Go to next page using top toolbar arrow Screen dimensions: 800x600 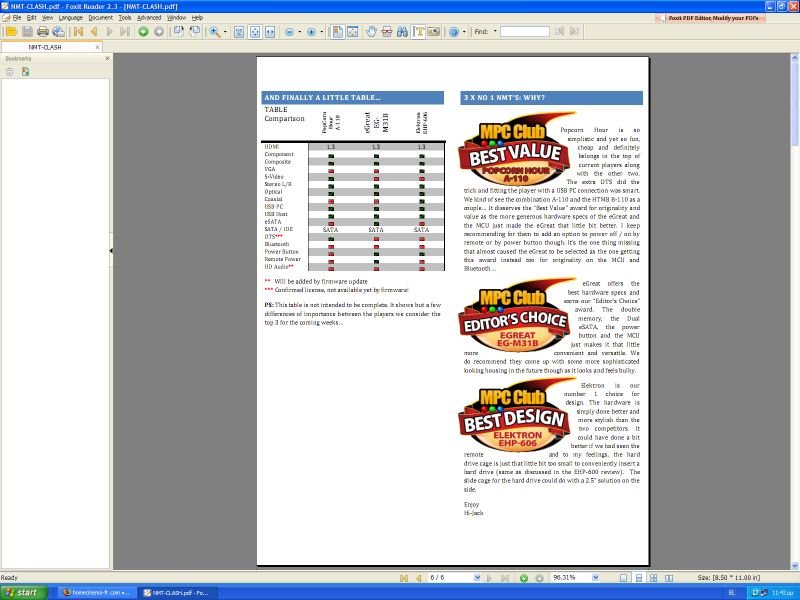click(109, 32)
